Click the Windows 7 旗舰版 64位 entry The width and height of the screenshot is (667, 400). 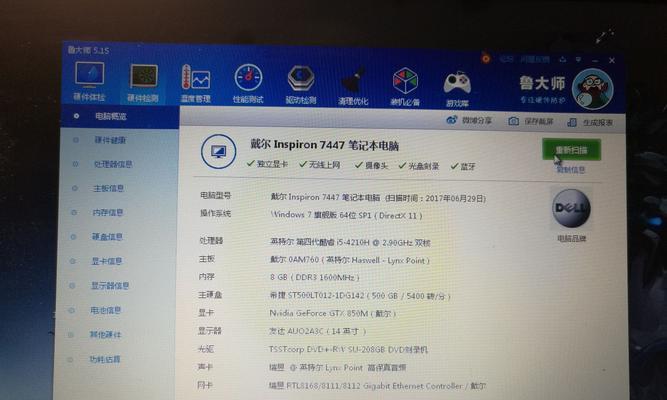pos(347,215)
